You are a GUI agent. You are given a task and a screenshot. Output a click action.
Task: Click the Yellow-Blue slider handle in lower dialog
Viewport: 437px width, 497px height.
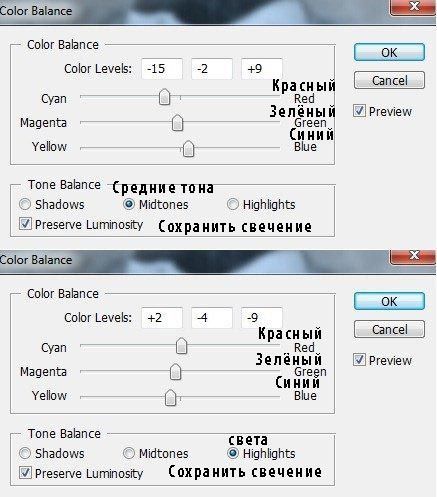[x=171, y=397]
